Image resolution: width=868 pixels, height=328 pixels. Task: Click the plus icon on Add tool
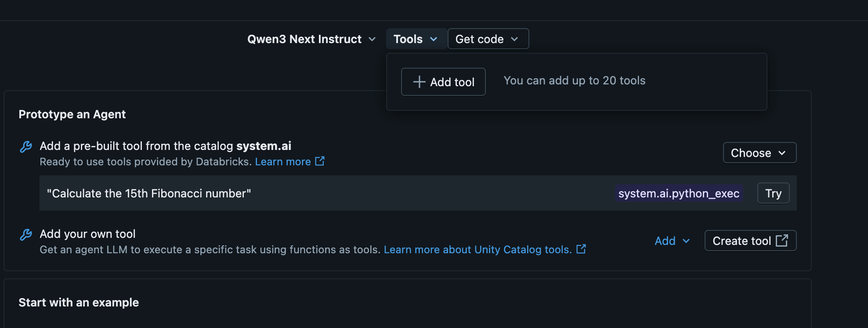click(419, 82)
